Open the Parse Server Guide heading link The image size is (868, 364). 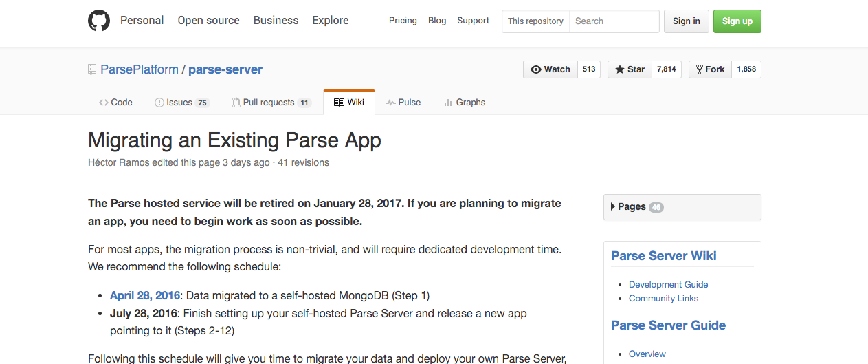669,325
